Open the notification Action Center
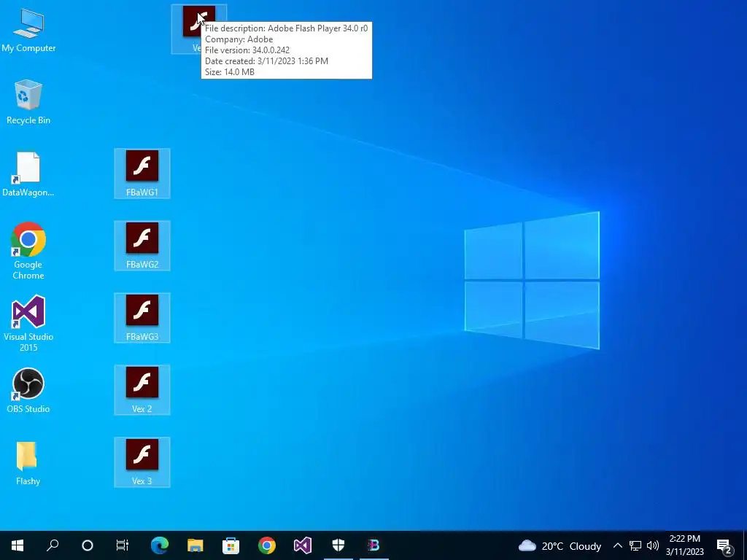The image size is (747, 560). pos(724,546)
